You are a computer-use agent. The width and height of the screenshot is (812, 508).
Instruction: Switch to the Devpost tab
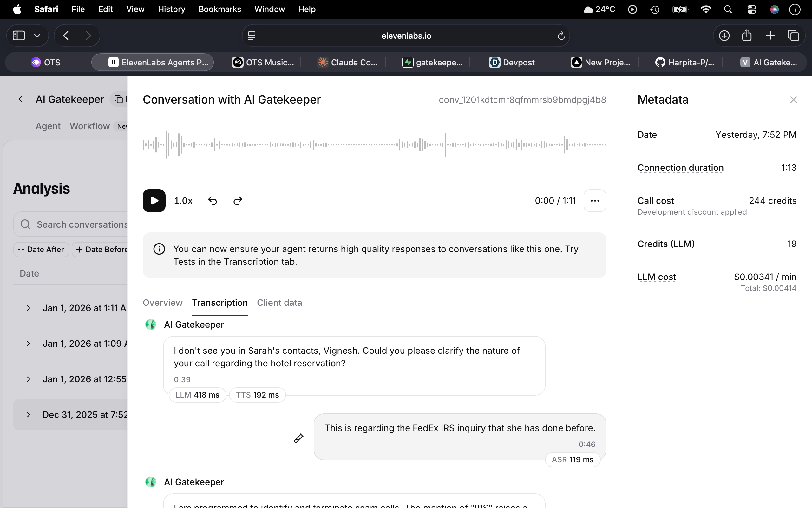click(512, 63)
